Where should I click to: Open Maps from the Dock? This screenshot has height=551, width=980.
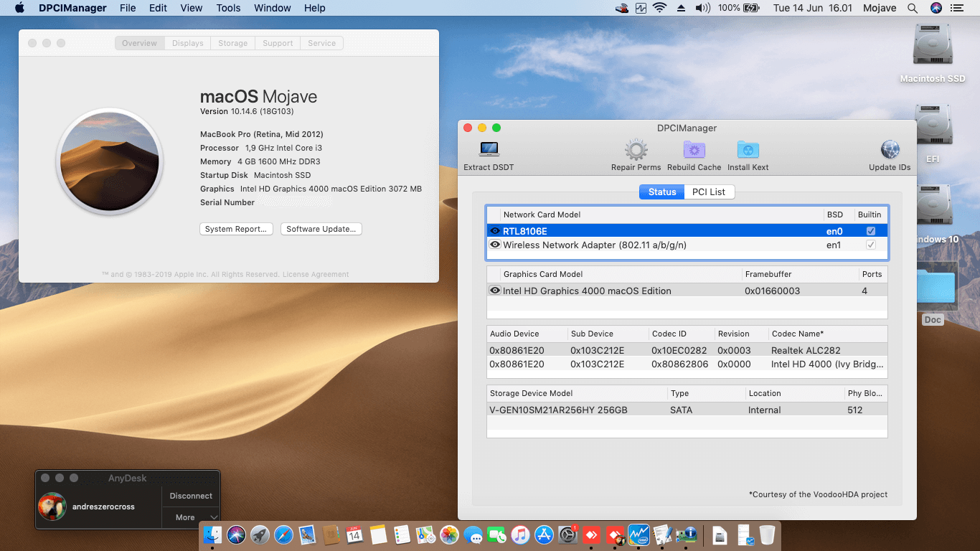[425, 534]
